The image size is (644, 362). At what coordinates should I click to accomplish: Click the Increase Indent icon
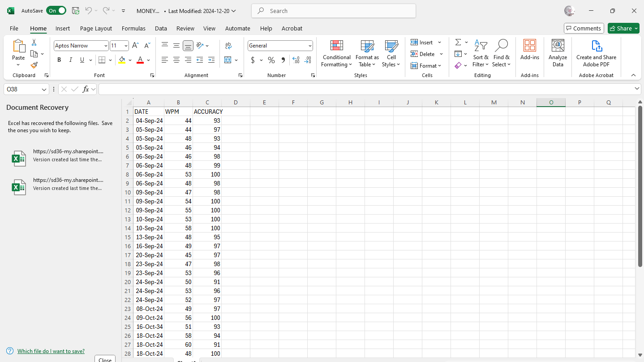(x=211, y=60)
